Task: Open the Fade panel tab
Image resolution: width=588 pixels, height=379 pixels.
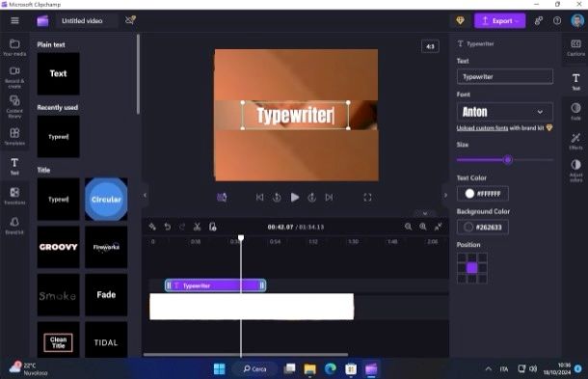Action: [x=576, y=112]
